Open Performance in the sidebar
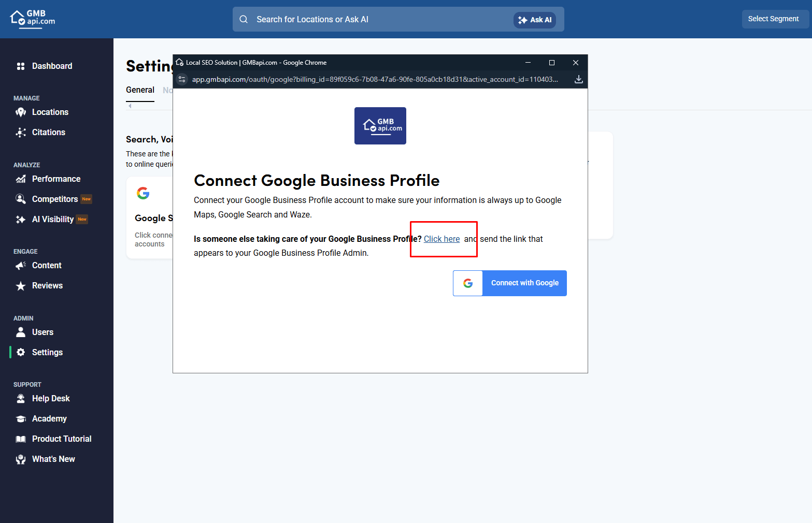 click(x=56, y=179)
